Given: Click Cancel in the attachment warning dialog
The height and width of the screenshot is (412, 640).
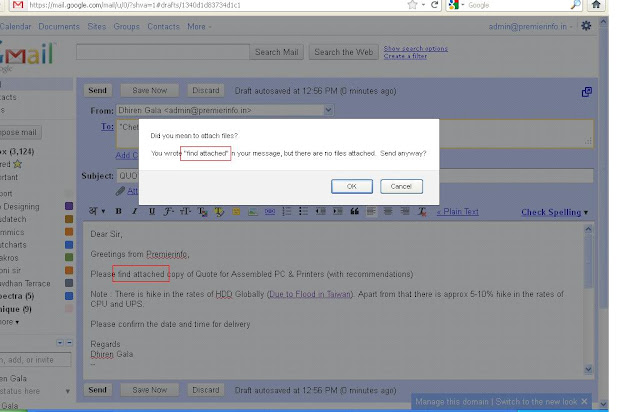Looking at the screenshot, I should pos(401,186).
